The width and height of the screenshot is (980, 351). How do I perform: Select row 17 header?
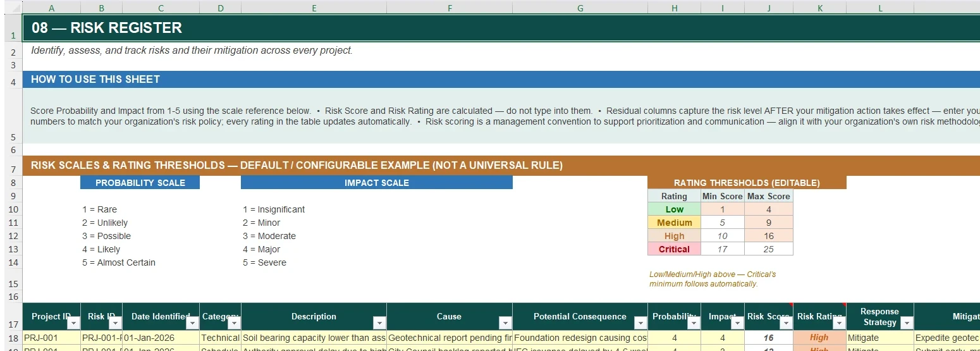pyautogui.click(x=13, y=317)
